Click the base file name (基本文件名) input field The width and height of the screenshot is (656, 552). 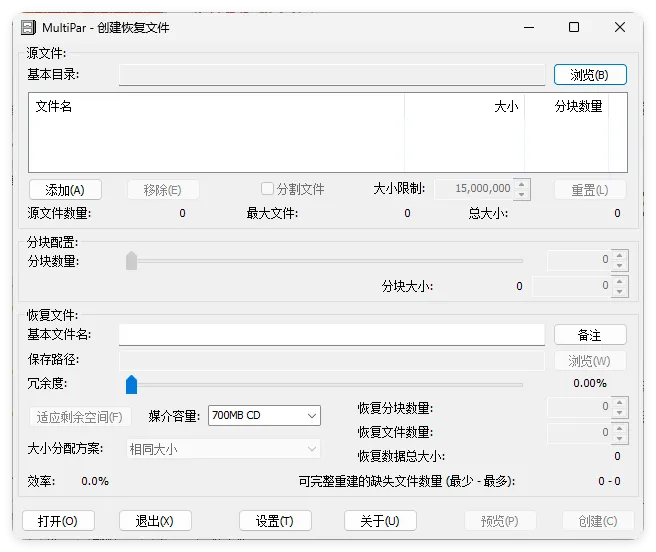tap(331, 335)
